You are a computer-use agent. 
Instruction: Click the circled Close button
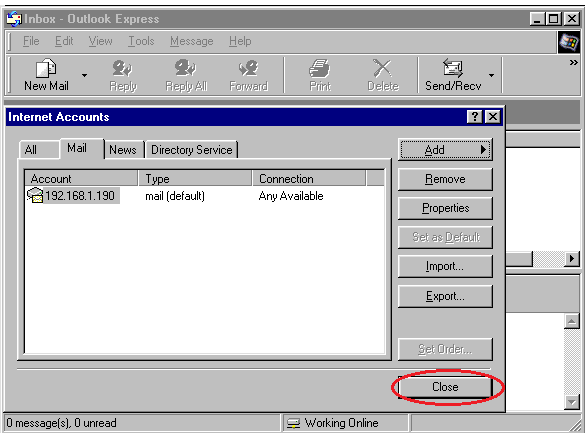coord(445,387)
